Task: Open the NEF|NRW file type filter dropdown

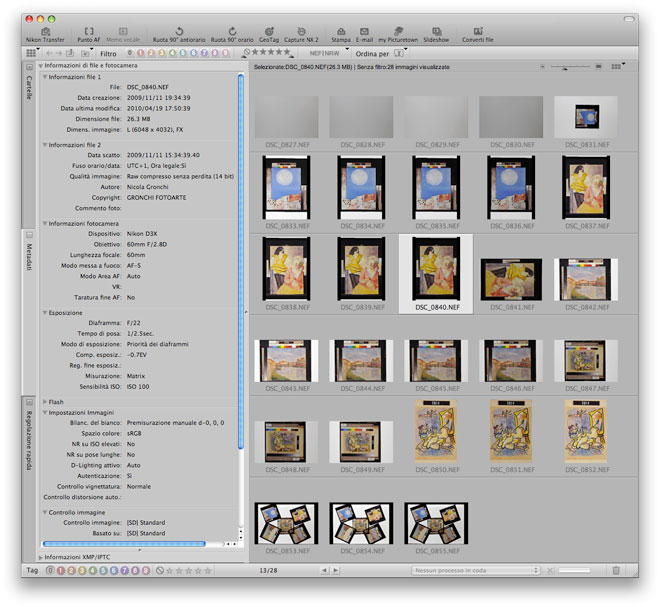Action: point(327,53)
